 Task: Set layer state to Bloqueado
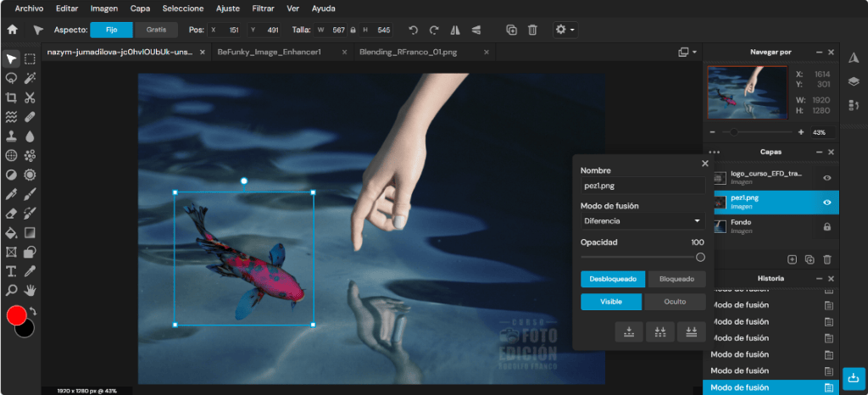coord(676,279)
